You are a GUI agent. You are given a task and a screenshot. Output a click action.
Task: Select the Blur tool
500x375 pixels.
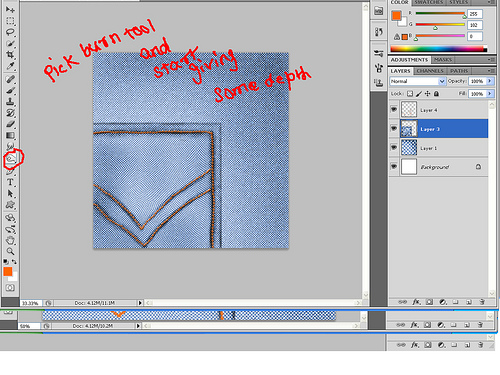point(10,146)
